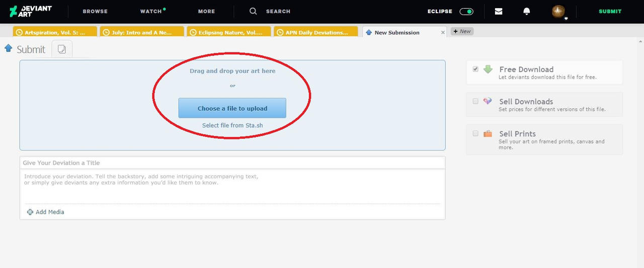The image size is (644, 268).
Task: Click Choose a file to upload button
Action: pos(232,108)
